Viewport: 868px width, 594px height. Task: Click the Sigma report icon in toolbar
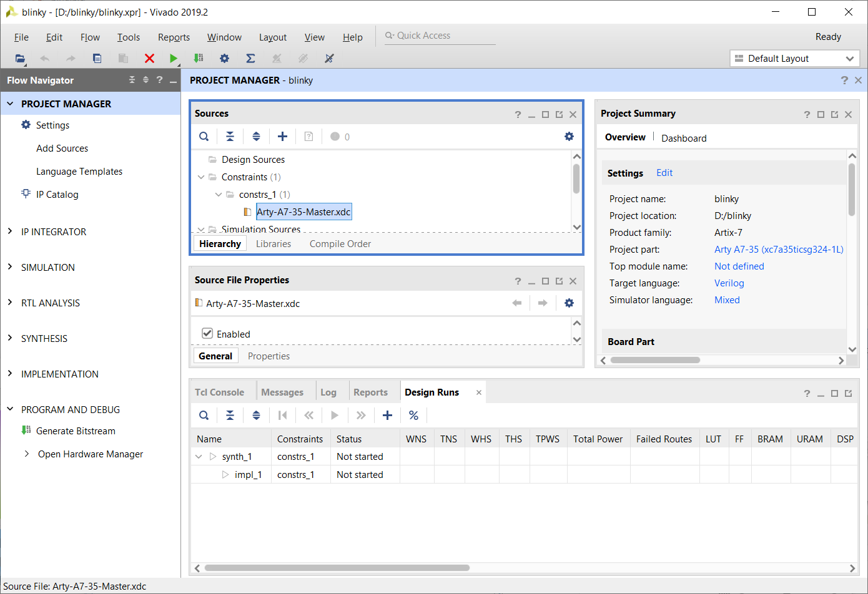250,58
